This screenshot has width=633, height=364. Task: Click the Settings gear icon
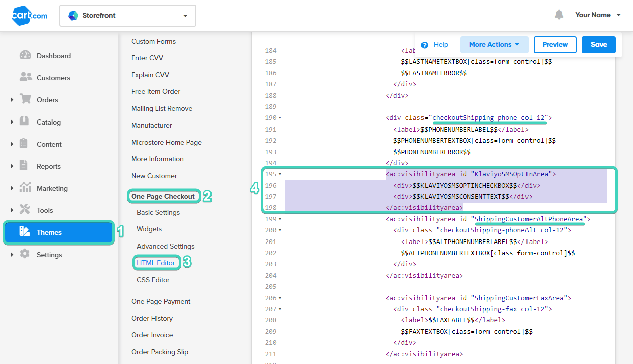(25, 254)
